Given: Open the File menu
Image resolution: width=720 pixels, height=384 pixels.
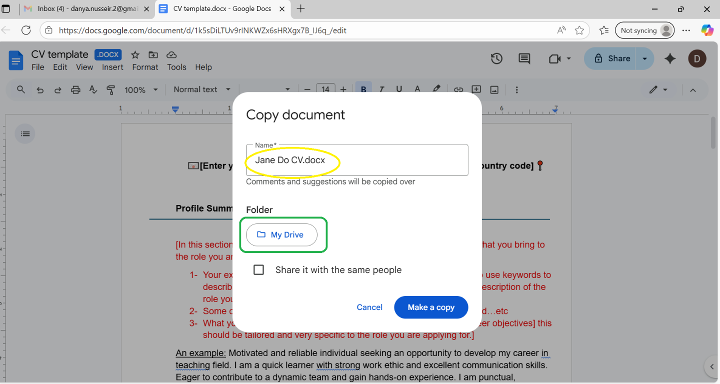Looking at the screenshot, I should tap(38, 67).
